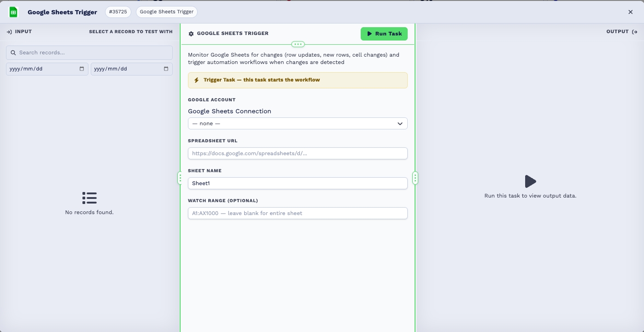Click the left panel resize handle
Image resolution: width=644 pixels, height=332 pixels.
tap(180, 178)
